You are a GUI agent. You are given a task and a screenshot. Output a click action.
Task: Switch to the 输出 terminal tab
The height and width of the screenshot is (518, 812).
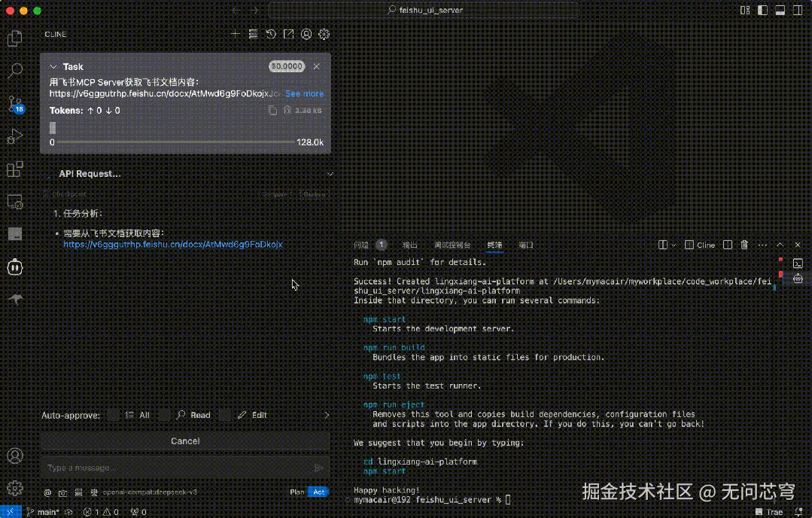(409, 244)
